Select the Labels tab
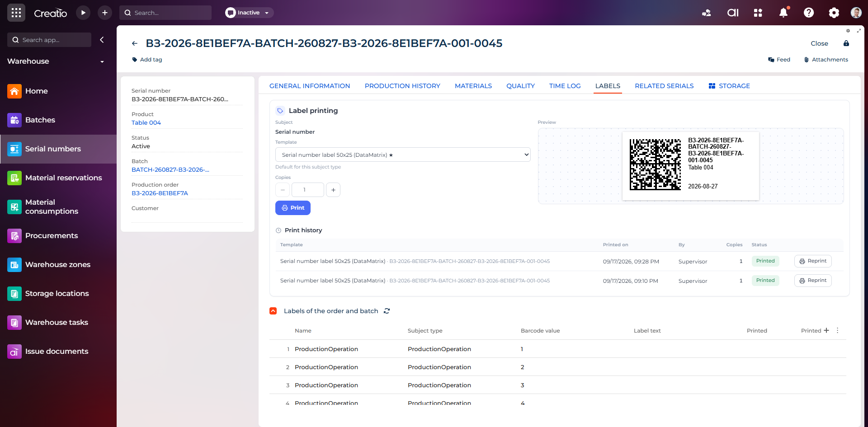868x427 pixels. tap(608, 86)
